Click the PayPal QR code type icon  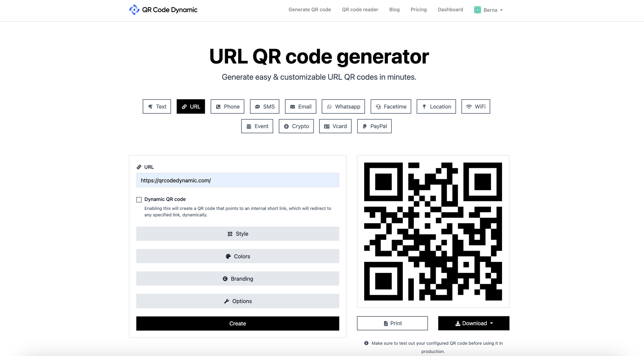click(364, 126)
